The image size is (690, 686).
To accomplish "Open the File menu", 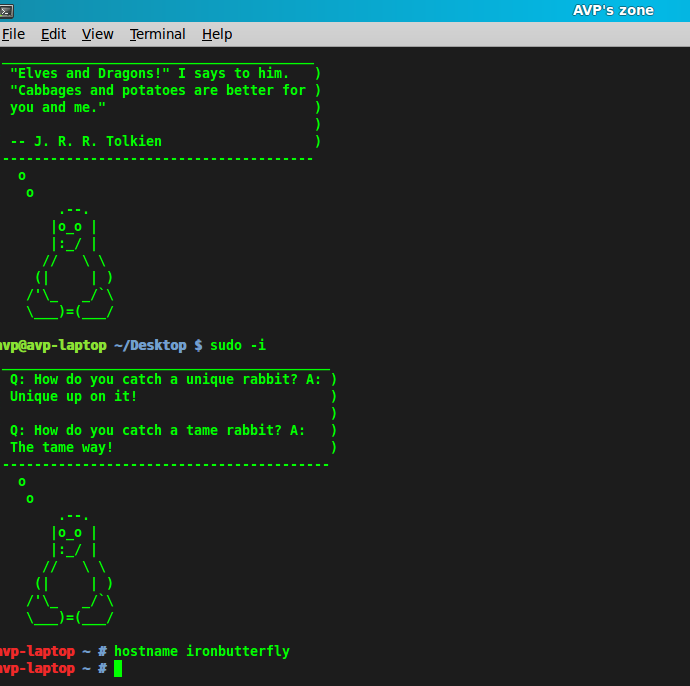I will [13, 34].
